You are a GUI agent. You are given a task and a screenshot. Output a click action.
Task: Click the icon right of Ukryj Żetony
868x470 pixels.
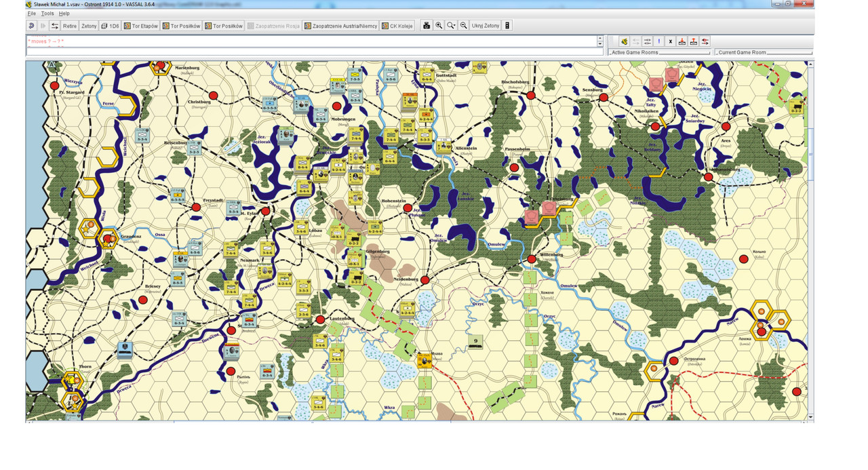[507, 26]
